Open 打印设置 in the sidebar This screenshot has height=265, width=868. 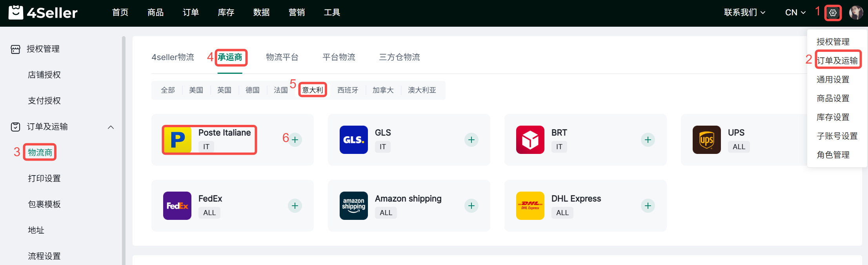pyautogui.click(x=44, y=178)
